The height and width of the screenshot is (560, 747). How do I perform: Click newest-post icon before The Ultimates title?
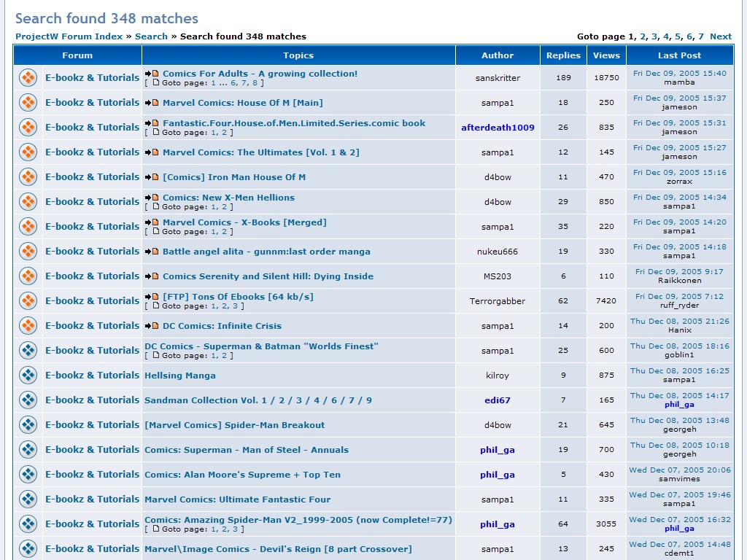(x=152, y=152)
